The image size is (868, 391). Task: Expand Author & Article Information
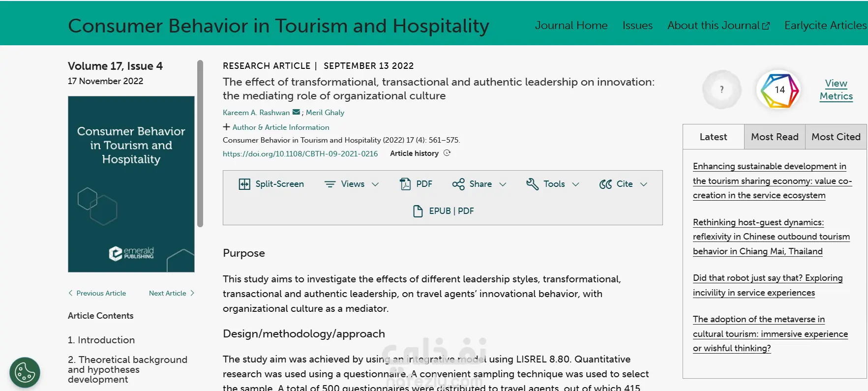pos(276,127)
